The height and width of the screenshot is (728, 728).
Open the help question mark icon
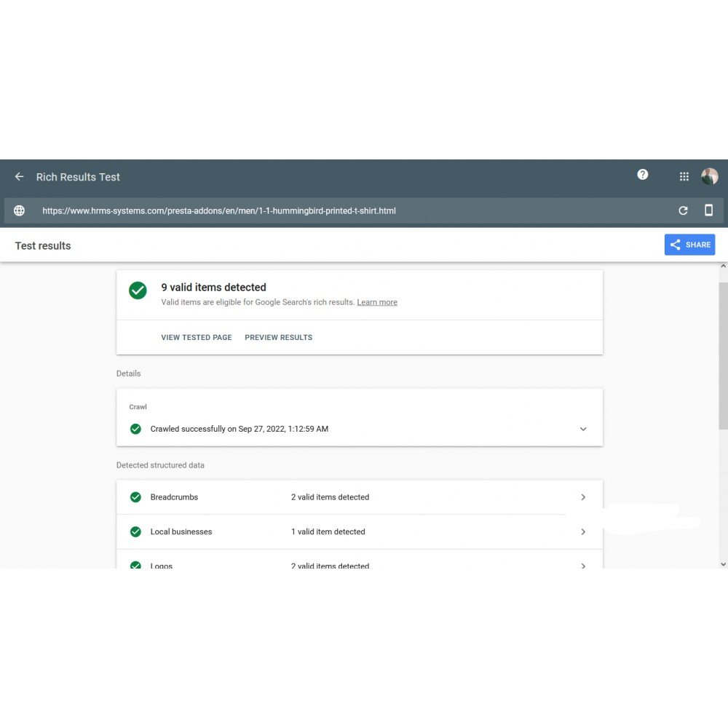coord(642,175)
